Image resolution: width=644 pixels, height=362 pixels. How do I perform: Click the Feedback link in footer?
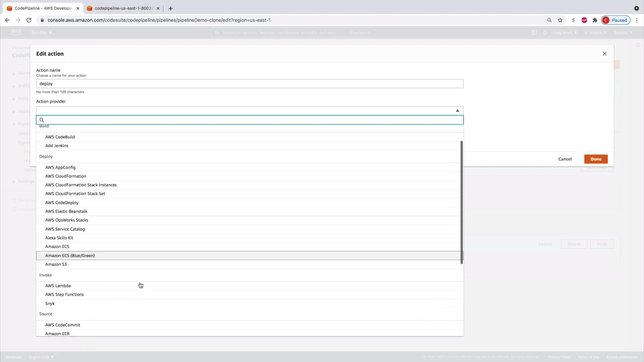coord(14,357)
